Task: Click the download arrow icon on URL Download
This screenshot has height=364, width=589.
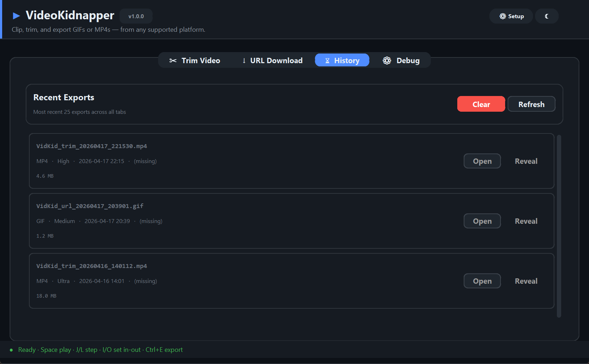Action: [244, 61]
